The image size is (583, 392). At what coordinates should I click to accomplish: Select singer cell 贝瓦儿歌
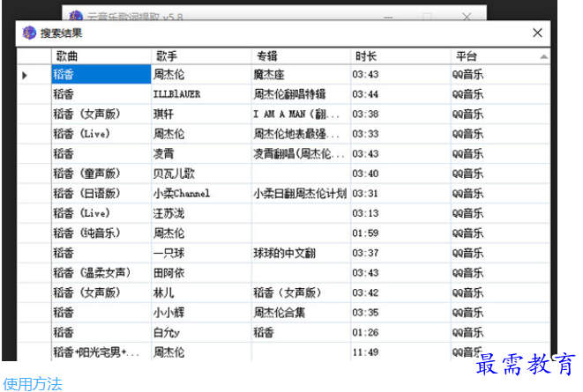click(x=201, y=174)
